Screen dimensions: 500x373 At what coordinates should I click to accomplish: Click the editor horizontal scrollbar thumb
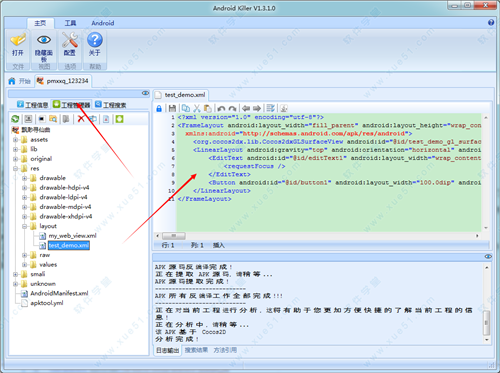[174, 236]
